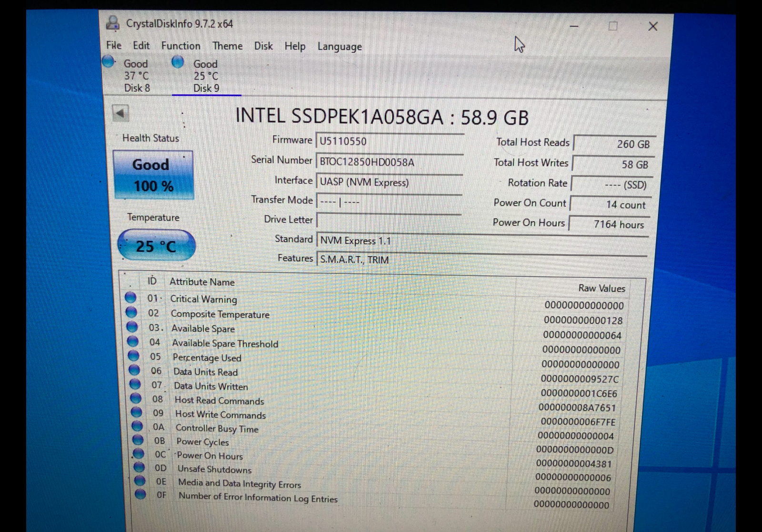Click the Power On Count value 14 count

coord(611,204)
